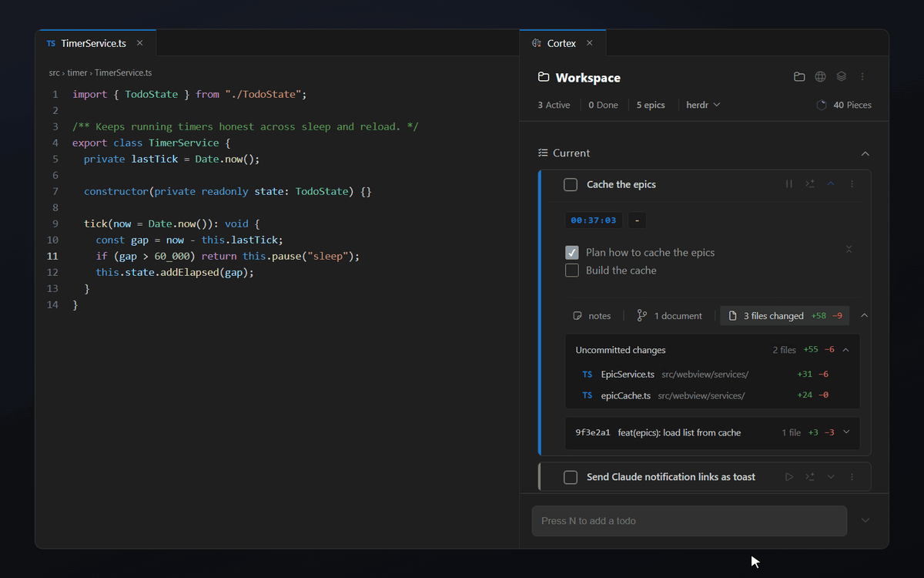924x578 pixels.
Task: Click the branch icon beside 1 document
Action: 642,316
